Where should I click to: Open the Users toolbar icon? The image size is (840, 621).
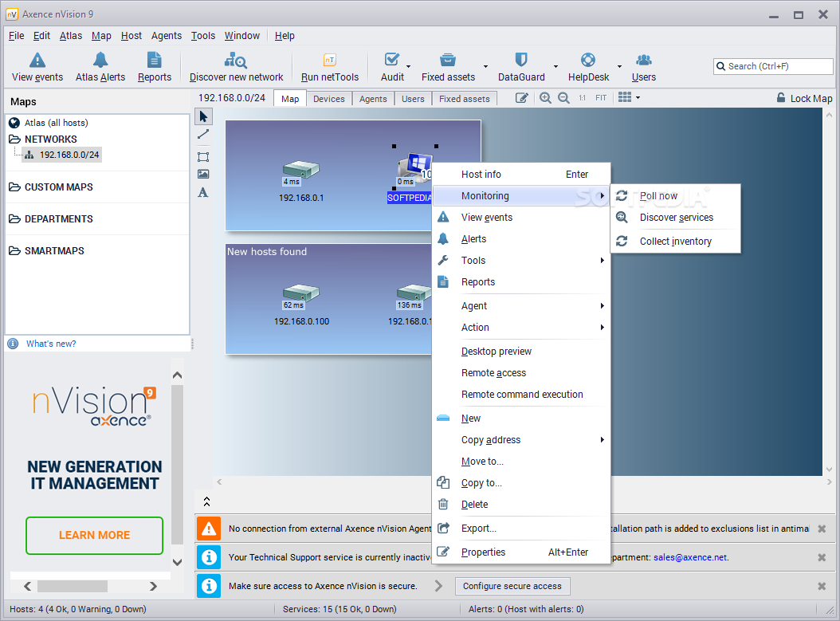(x=643, y=60)
